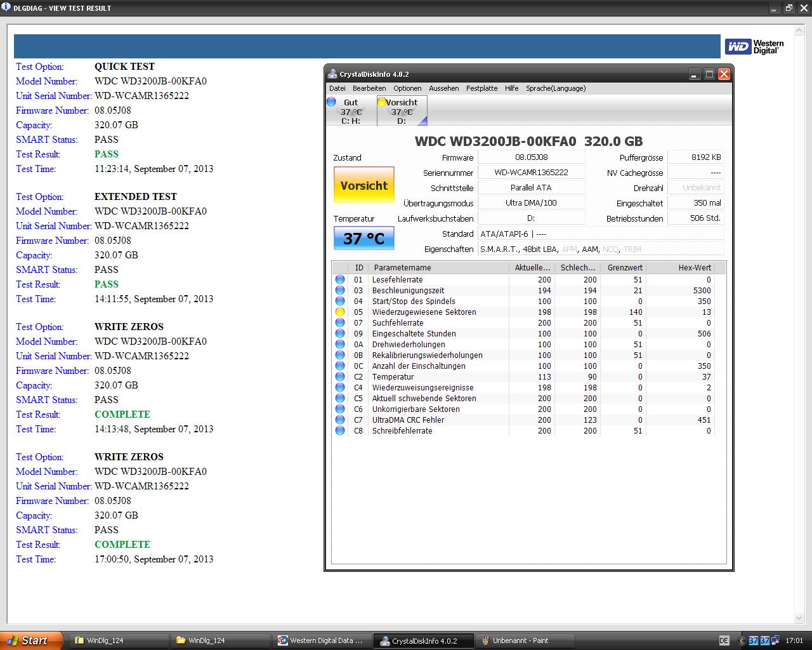Click status orb for Rekalibrierungswiederholungen row
This screenshot has width=812, height=650.
point(340,355)
